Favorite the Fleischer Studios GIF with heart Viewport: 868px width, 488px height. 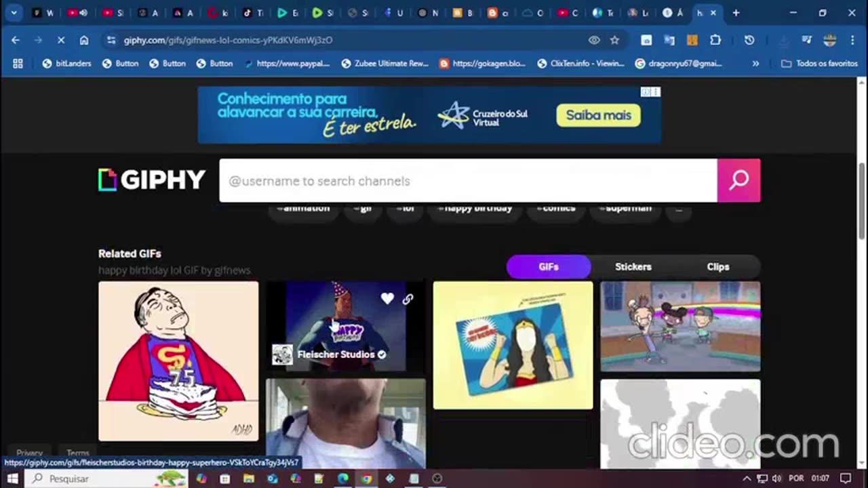pos(387,298)
